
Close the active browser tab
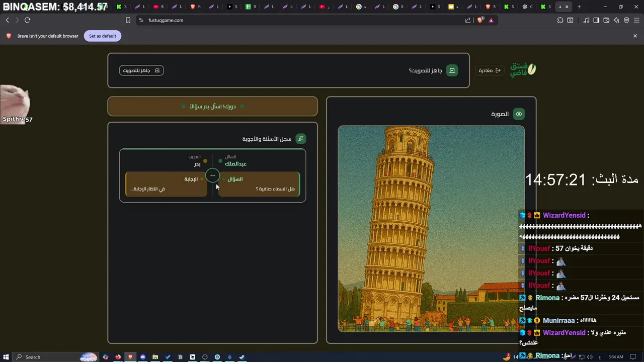pyautogui.click(x=567, y=7)
